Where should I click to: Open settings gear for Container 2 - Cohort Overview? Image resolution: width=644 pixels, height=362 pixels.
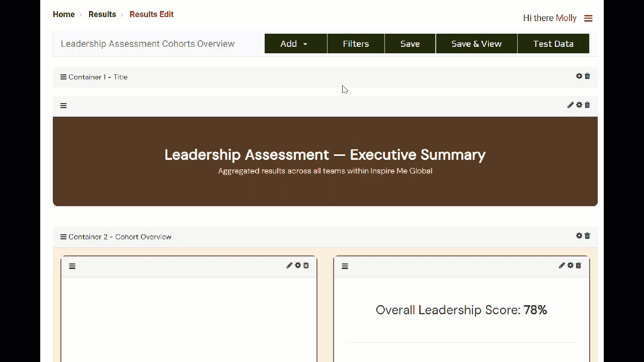(579, 236)
